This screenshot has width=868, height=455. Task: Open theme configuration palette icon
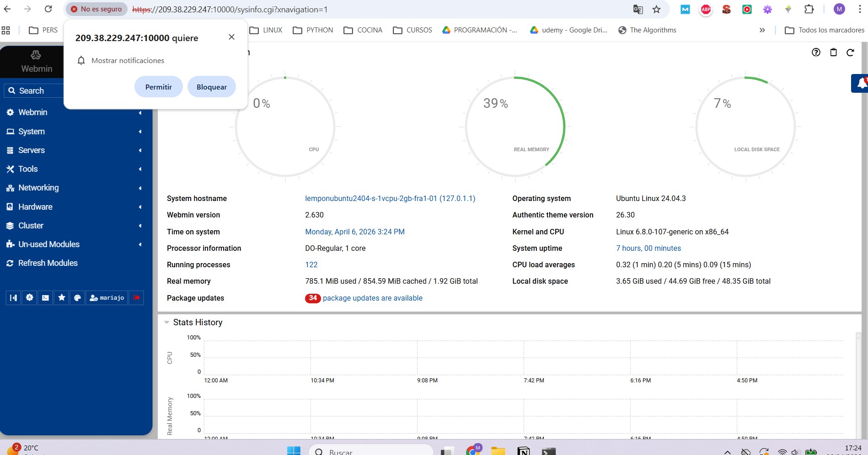click(x=77, y=298)
